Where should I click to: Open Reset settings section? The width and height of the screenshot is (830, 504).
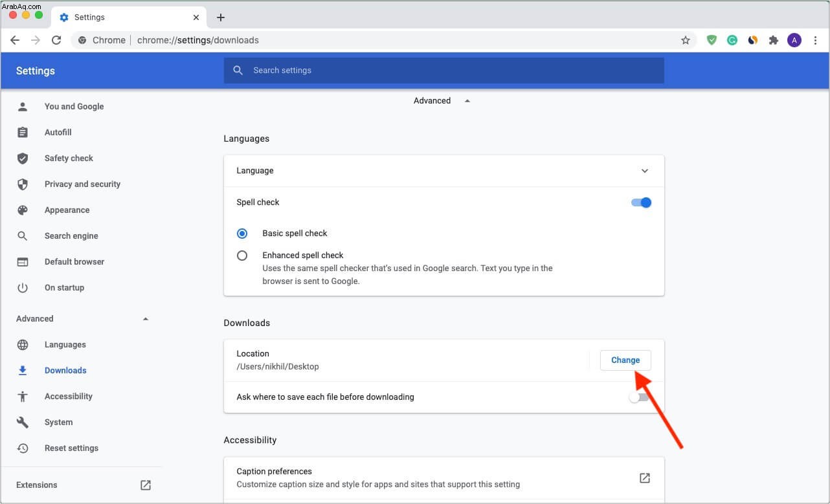pyautogui.click(x=71, y=448)
